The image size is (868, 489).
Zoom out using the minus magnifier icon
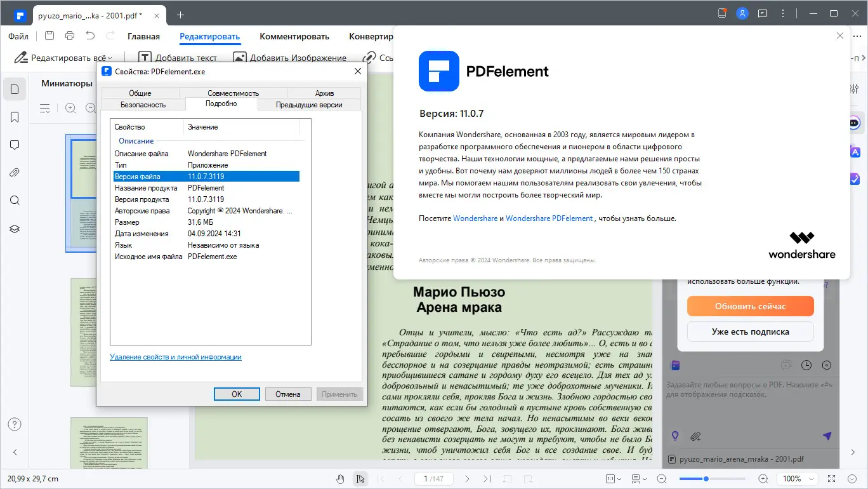pyautogui.click(x=662, y=478)
